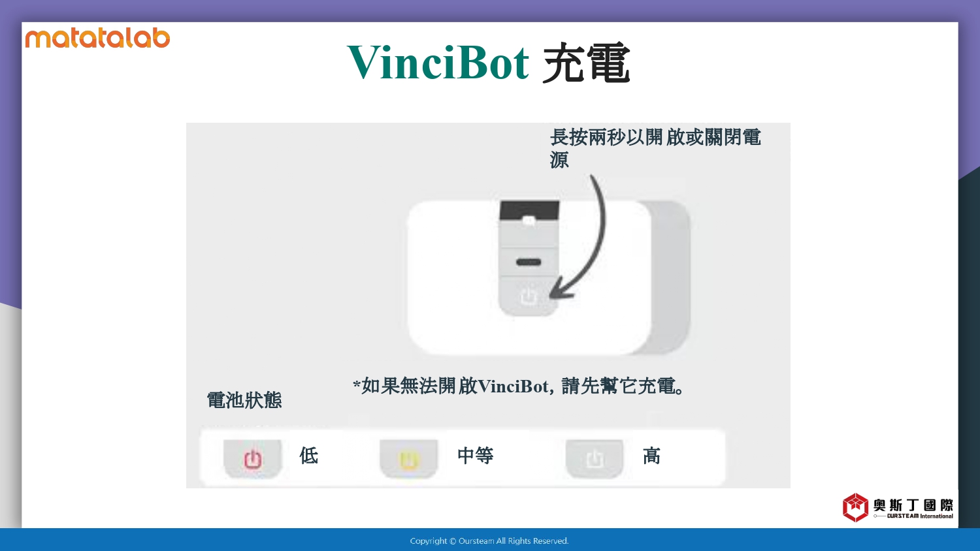Click the white high battery power icon
This screenshot has height=551, width=980.
[595, 459]
